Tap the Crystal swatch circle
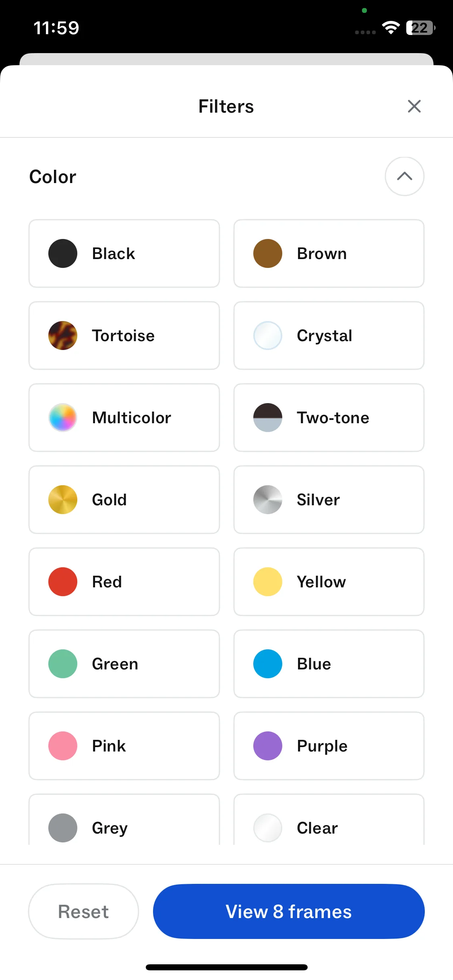Image resolution: width=453 pixels, height=980 pixels. click(268, 336)
